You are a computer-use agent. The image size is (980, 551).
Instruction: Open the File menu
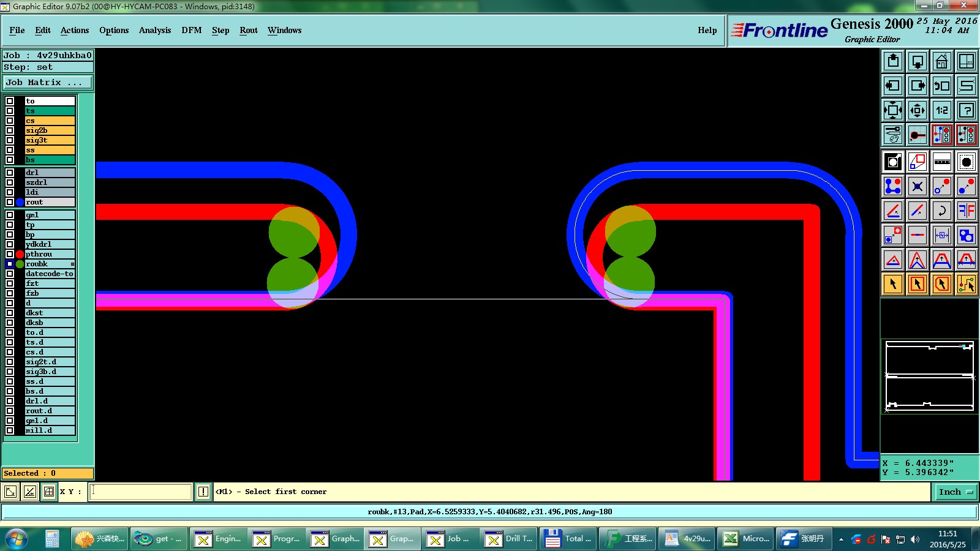pyautogui.click(x=17, y=30)
